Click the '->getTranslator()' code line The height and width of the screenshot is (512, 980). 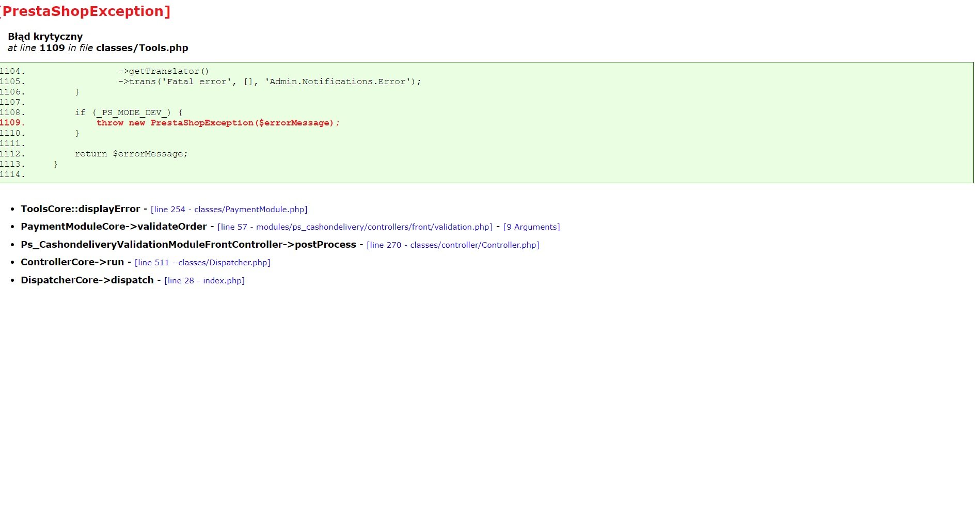pyautogui.click(x=164, y=71)
